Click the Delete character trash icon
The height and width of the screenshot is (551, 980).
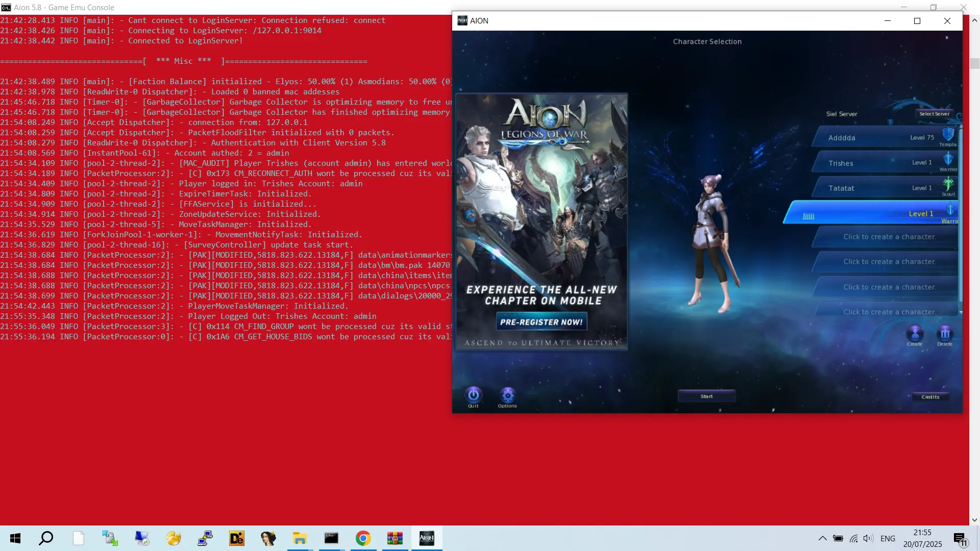(945, 334)
